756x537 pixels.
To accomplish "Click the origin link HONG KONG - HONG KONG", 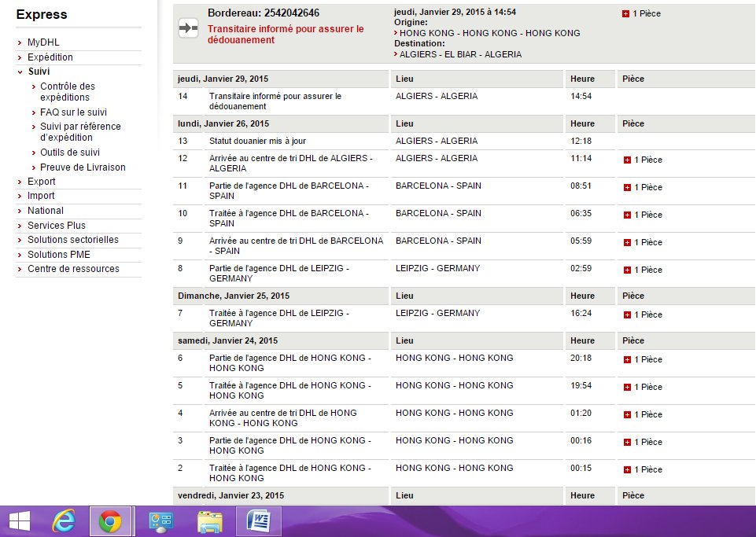I will click(490, 33).
